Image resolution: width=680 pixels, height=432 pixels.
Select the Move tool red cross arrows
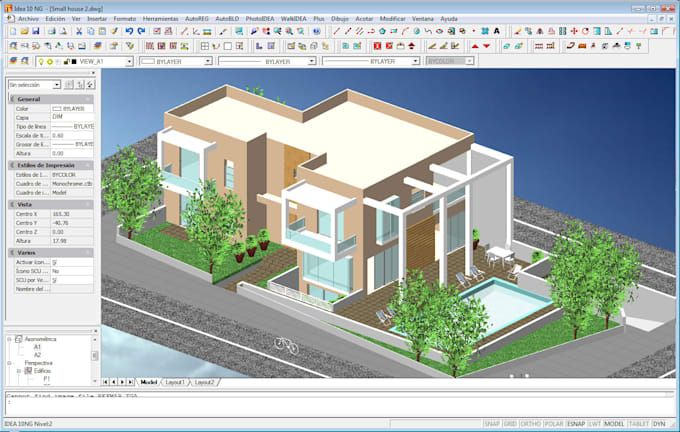tap(574, 31)
